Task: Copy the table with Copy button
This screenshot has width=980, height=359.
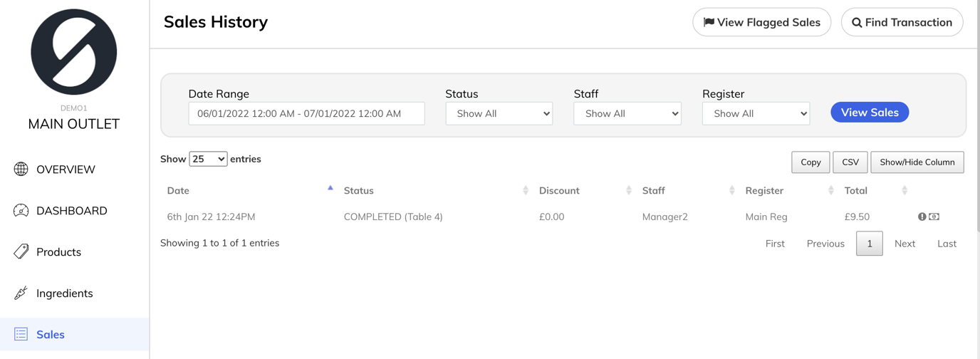Action: coord(810,162)
